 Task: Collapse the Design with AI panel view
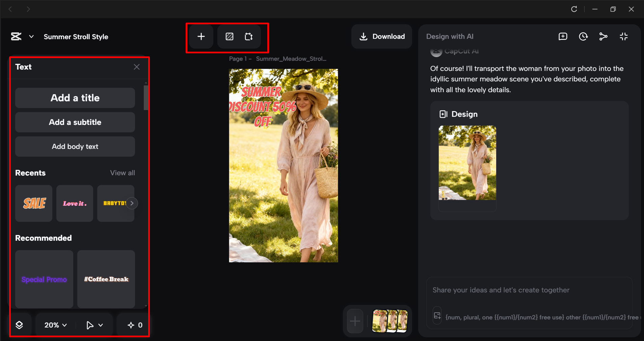point(623,36)
